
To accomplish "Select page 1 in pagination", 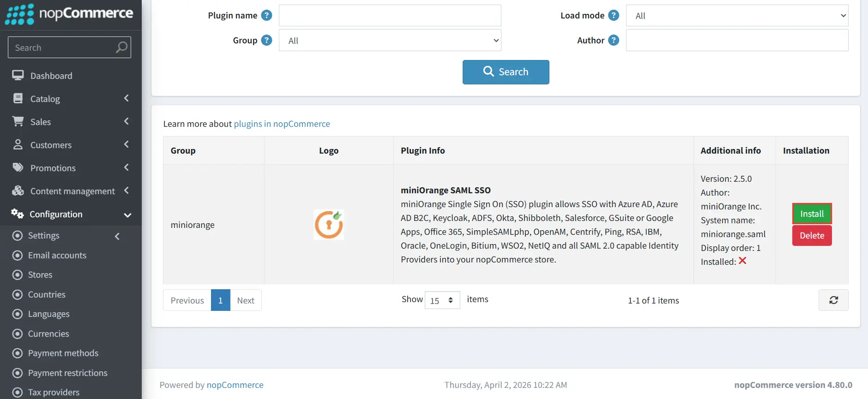I will tap(221, 300).
